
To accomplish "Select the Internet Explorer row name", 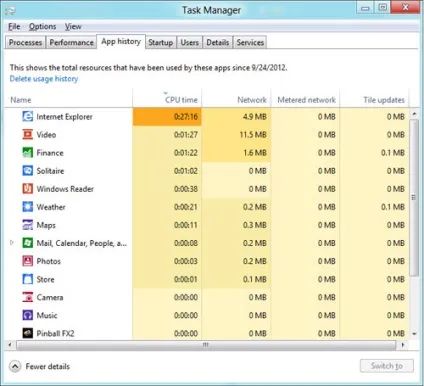I will pyautogui.click(x=64, y=117).
